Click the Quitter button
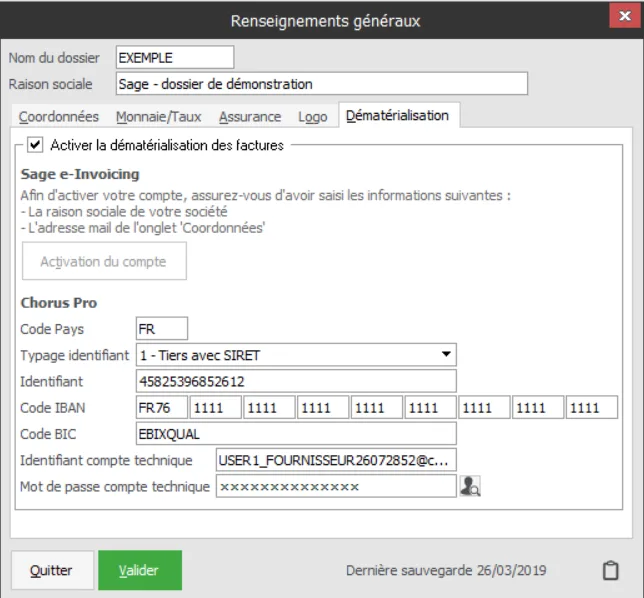Viewport: 644px width, 598px height. (52, 570)
